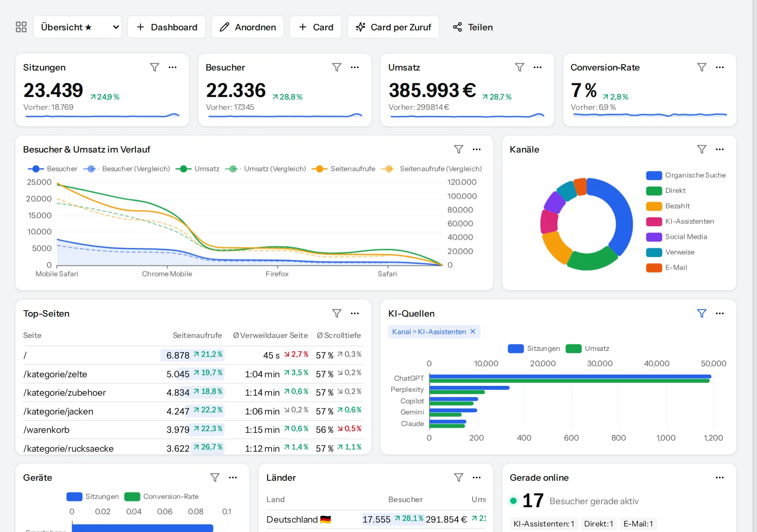Click the Anordnen button
Viewport: 757px width, 532px height.
pyautogui.click(x=248, y=27)
